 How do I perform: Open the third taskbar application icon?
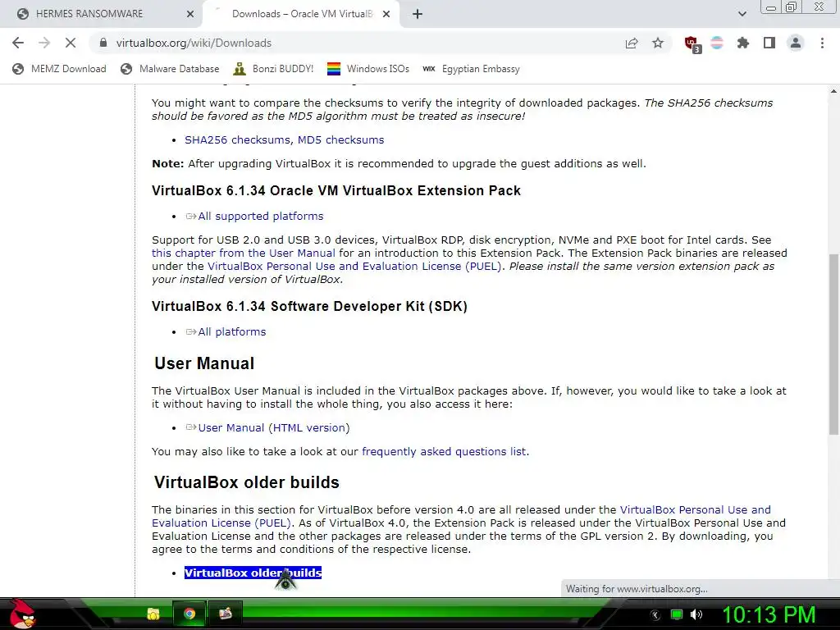point(226,614)
